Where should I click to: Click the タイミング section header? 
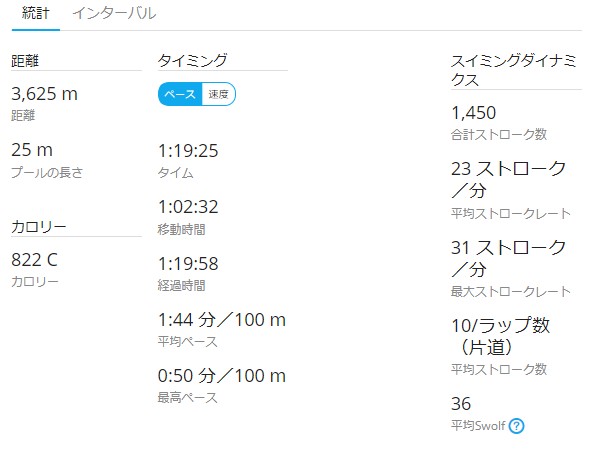point(193,60)
